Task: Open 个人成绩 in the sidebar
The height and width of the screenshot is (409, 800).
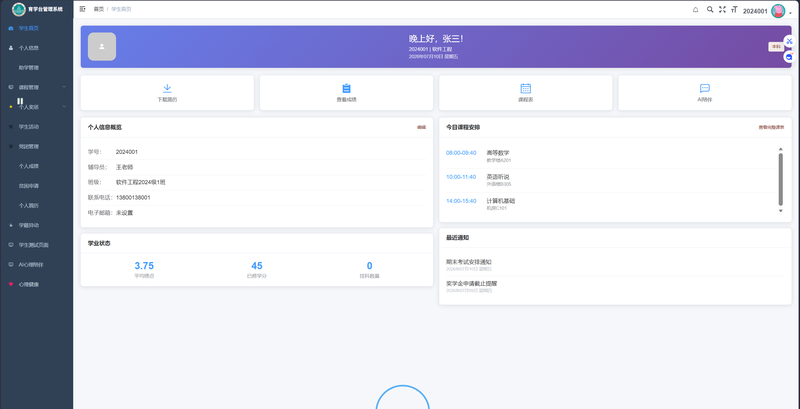Action: [x=29, y=166]
